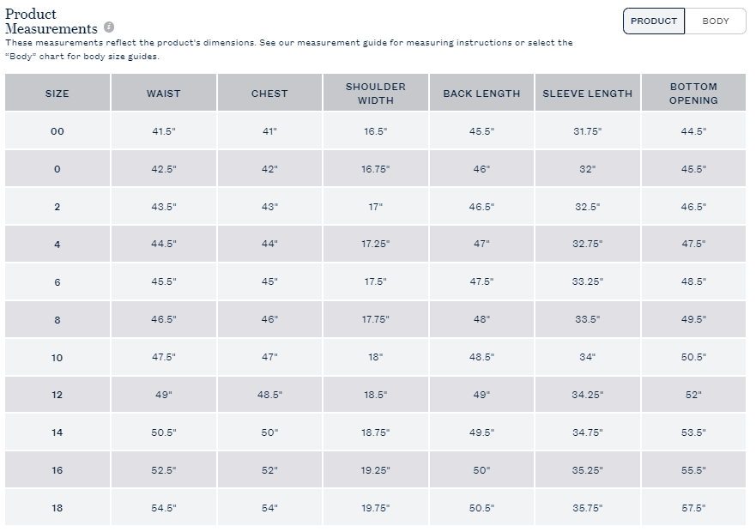Click the WAIST column header

[163, 94]
